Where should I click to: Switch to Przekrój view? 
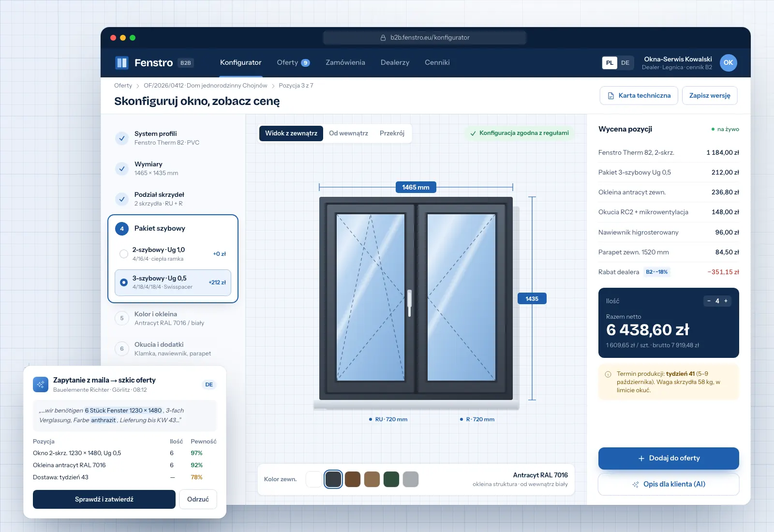tap(392, 133)
